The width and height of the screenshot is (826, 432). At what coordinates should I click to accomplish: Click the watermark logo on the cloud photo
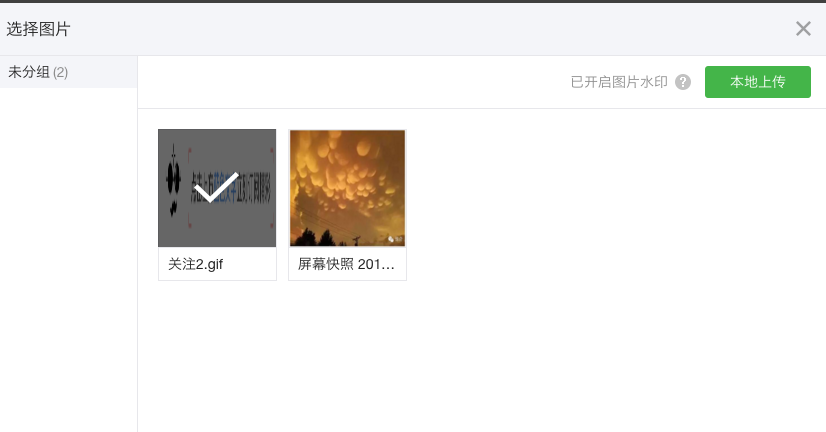[x=395, y=240]
